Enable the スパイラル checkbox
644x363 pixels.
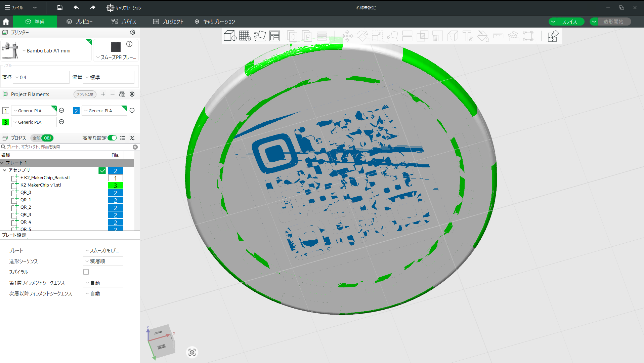86,272
